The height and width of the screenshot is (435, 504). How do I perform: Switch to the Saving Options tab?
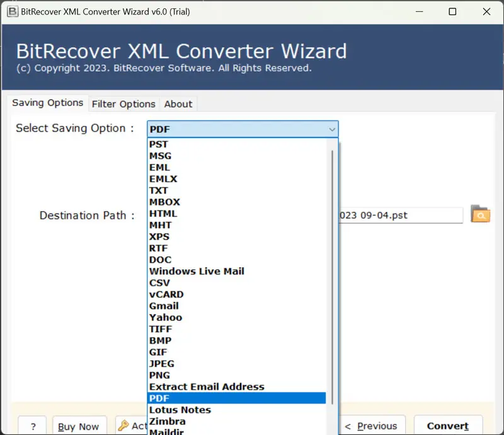48,103
